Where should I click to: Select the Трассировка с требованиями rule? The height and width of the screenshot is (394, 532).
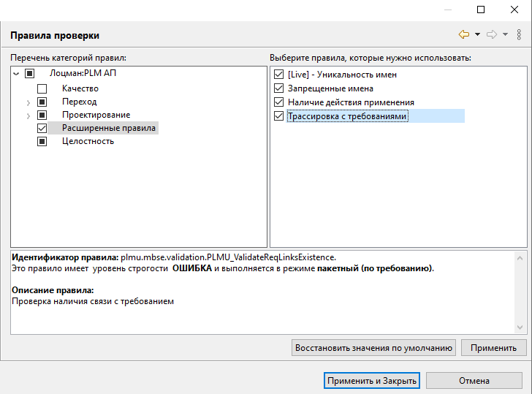[347, 116]
